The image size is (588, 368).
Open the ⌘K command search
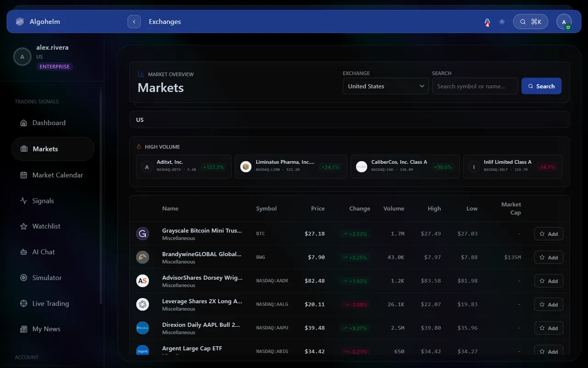[531, 22]
